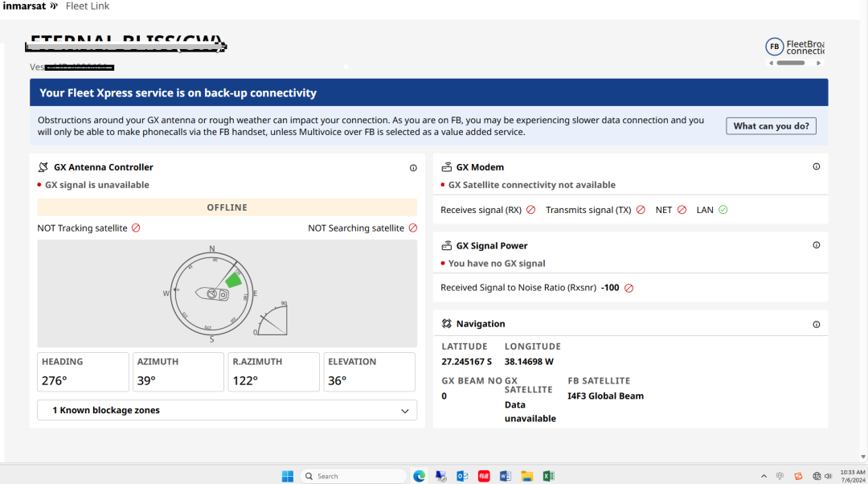
Task: Expand the 1 Known blockage zones section
Action: pos(227,410)
